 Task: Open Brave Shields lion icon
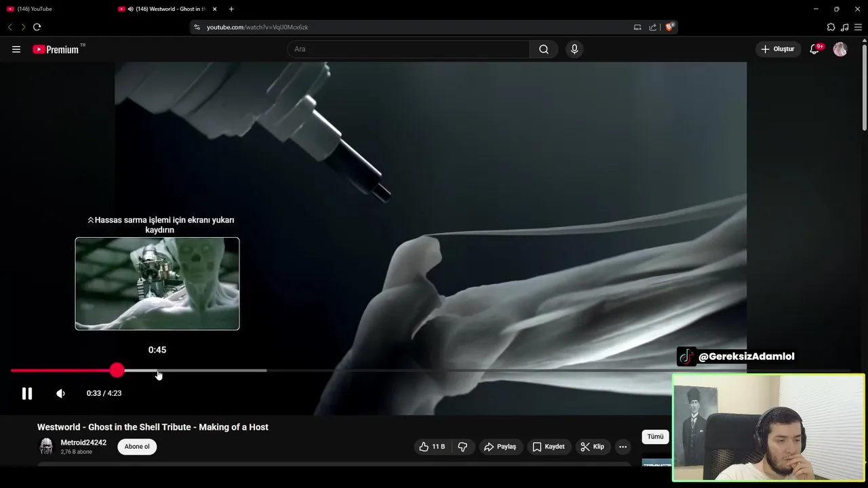669,27
